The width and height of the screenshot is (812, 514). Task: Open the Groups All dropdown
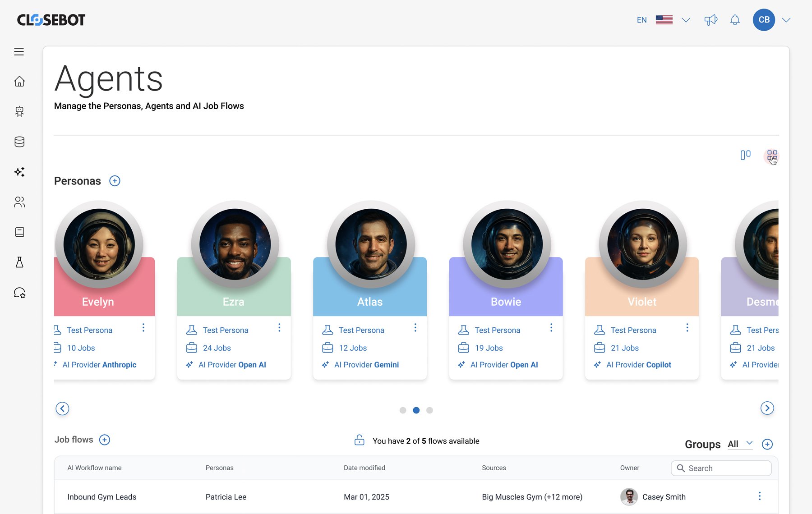point(740,444)
